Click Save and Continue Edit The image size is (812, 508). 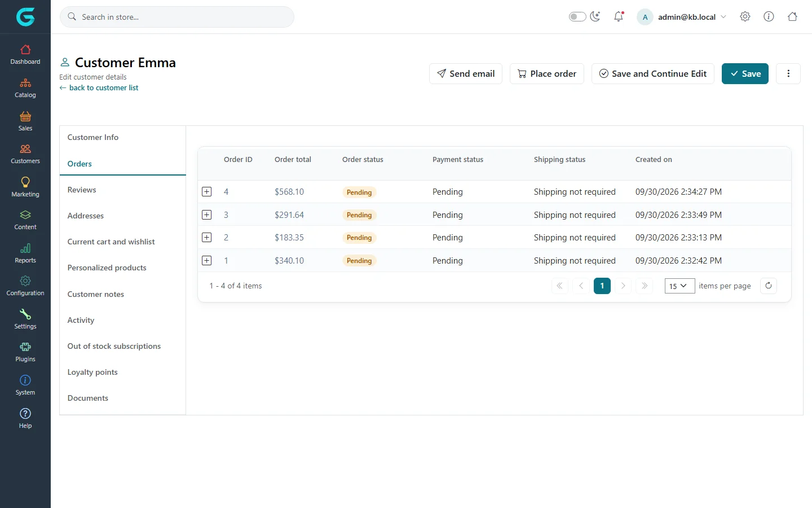[653, 73]
